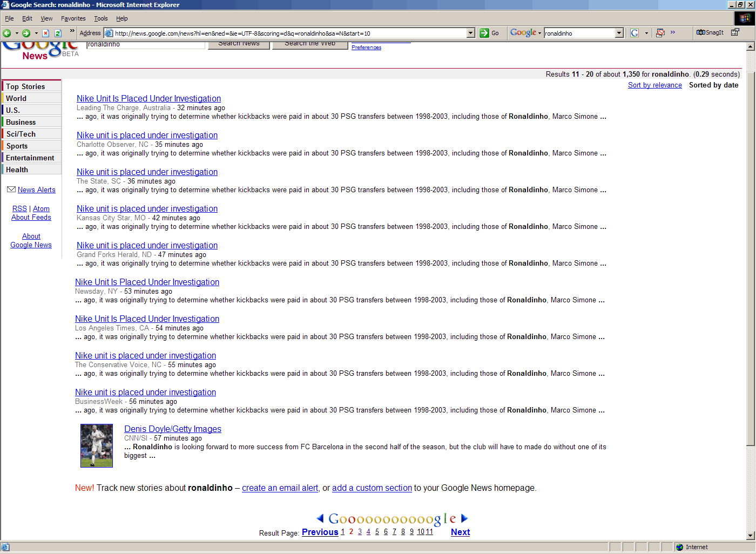This screenshot has height=554, width=756.
Task: Click the Refresh page icon
Action: point(58,33)
